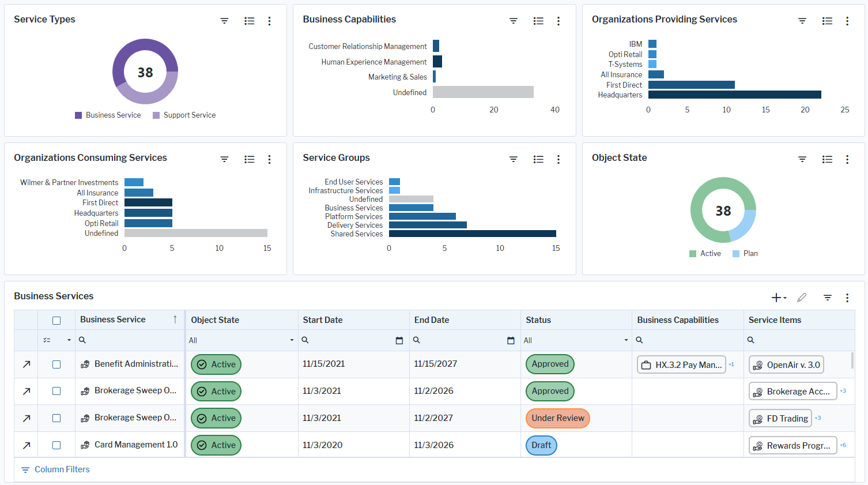Sort by Business Service column header
The width and height of the screenshot is (868, 485).
(113, 319)
